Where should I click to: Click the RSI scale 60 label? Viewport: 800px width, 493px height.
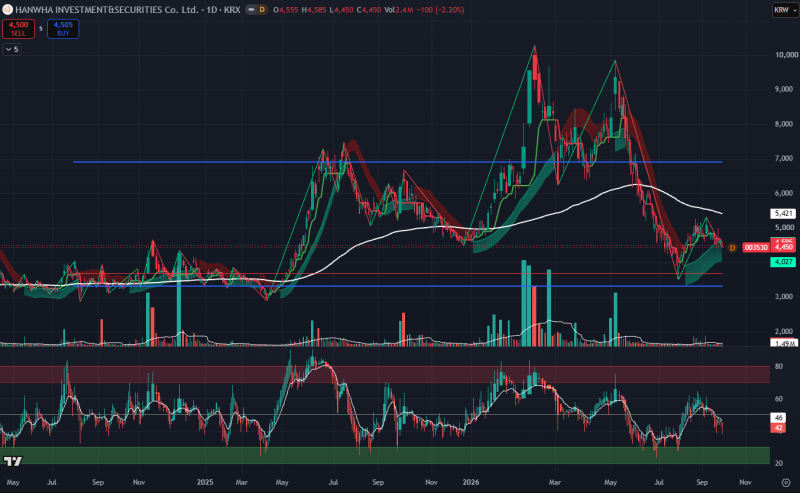[x=779, y=399]
